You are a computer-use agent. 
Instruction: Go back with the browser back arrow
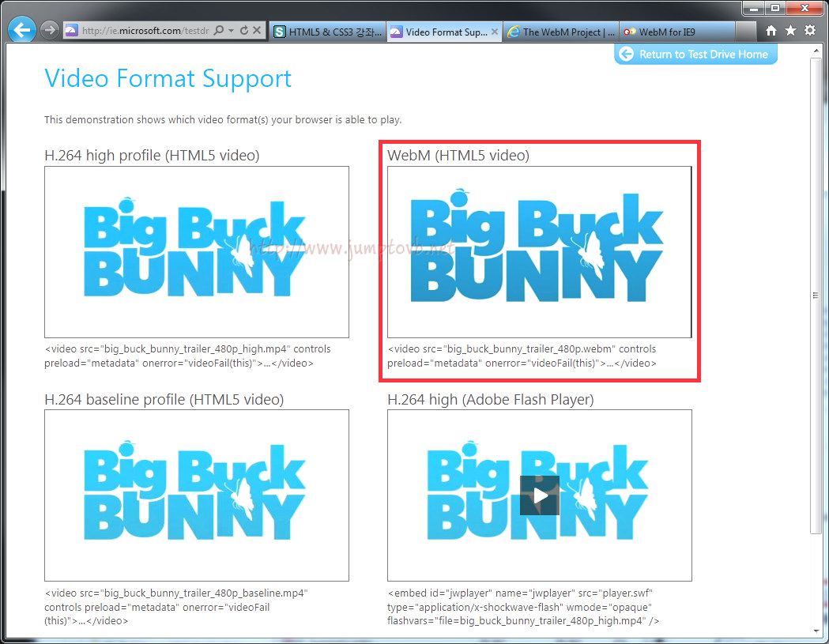pyautogui.click(x=21, y=30)
